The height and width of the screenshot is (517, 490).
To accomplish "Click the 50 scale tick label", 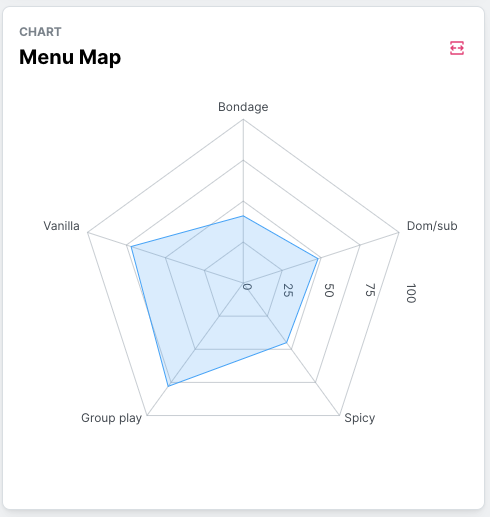I will [329, 290].
